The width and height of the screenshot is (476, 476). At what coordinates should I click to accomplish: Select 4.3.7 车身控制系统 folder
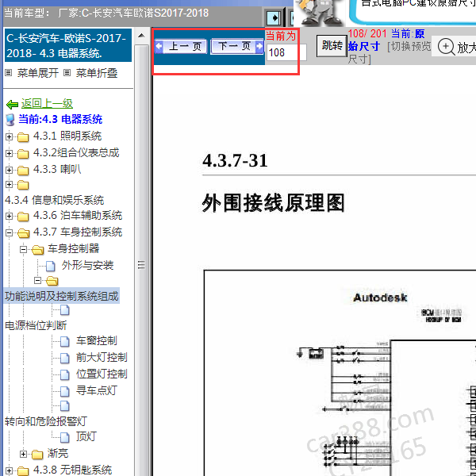[78, 232]
